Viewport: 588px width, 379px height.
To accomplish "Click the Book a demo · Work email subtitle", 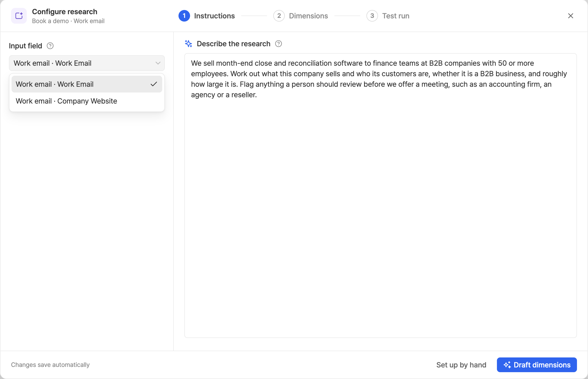I will [x=68, y=21].
